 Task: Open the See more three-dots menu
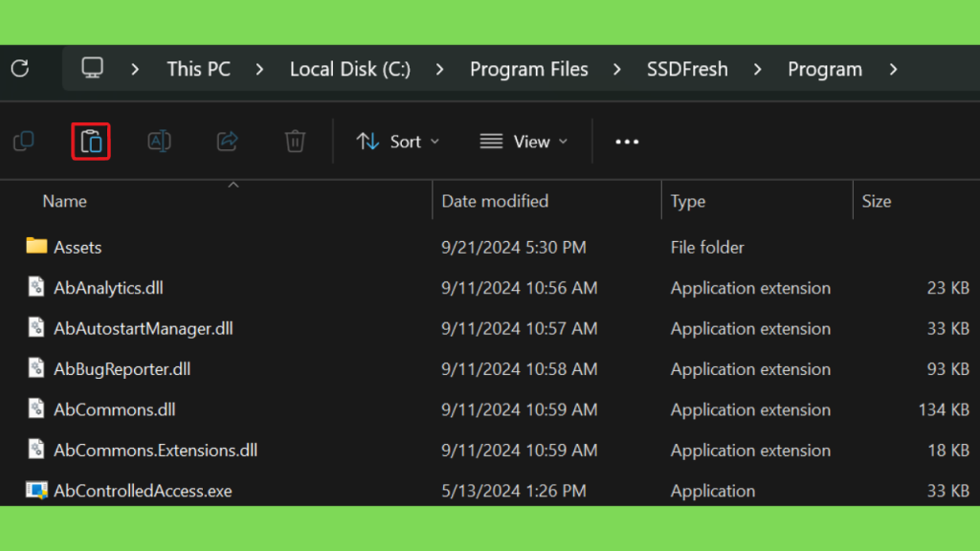click(x=627, y=142)
